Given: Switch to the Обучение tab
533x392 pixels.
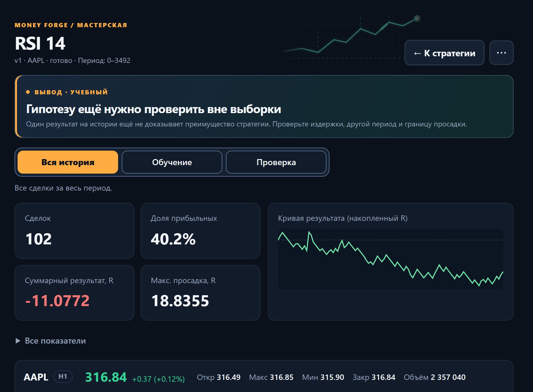Looking at the screenshot, I should point(172,162).
